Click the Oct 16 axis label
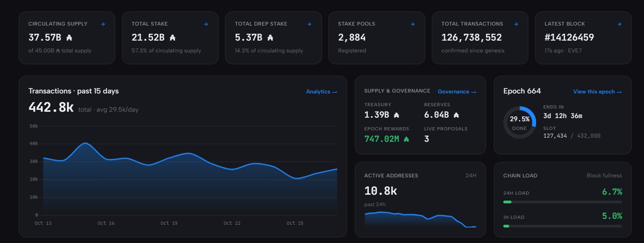The height and width of the screenshot is (243, 644). [106, 223]
